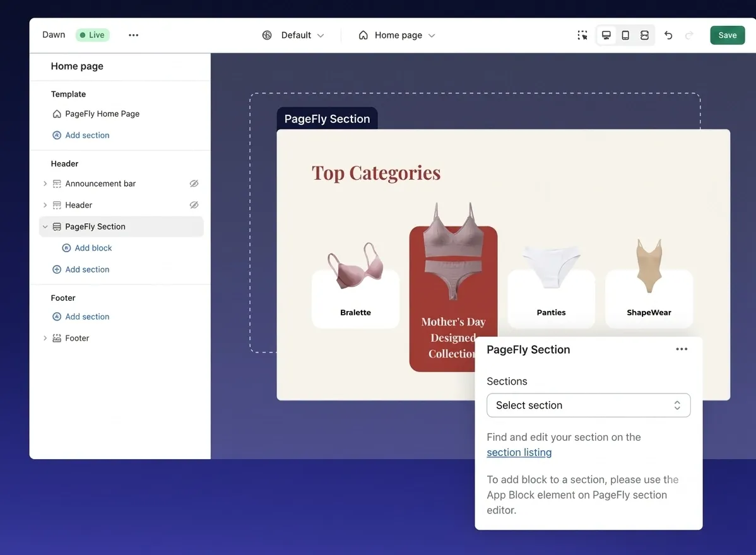Image resolution: width=756 pixels, height=555 pixels.
Task: Undo the last change
Action: tap(668, 35)
